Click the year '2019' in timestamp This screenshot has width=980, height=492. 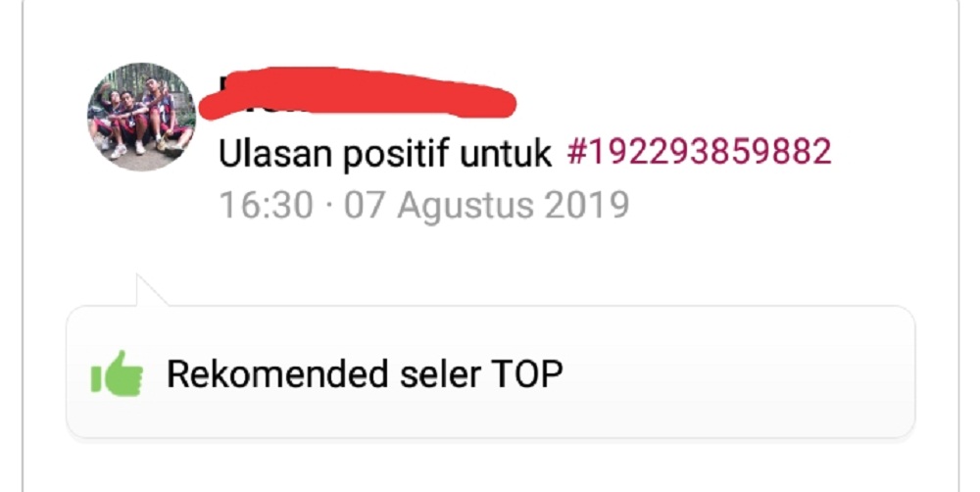pyautogui.click(x=586, y=205)
